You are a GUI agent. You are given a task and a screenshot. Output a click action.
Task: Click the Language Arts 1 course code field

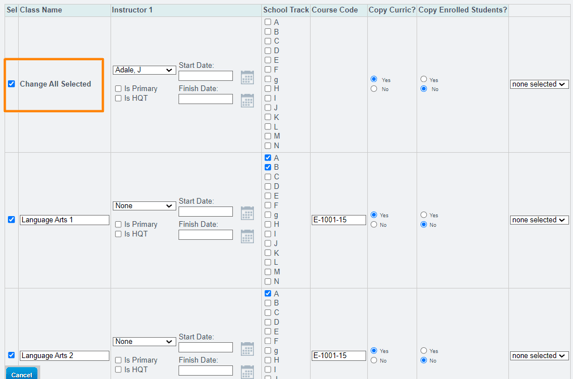tap(339, 220)
